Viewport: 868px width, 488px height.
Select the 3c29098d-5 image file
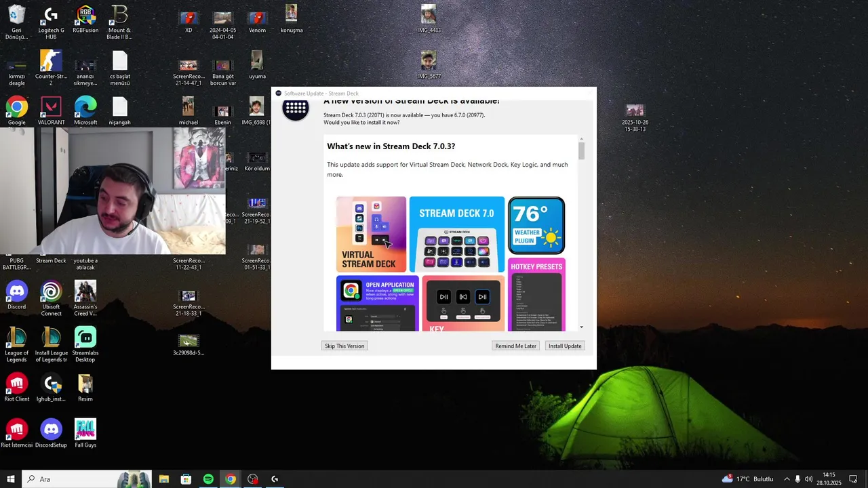tap(189, 344)
